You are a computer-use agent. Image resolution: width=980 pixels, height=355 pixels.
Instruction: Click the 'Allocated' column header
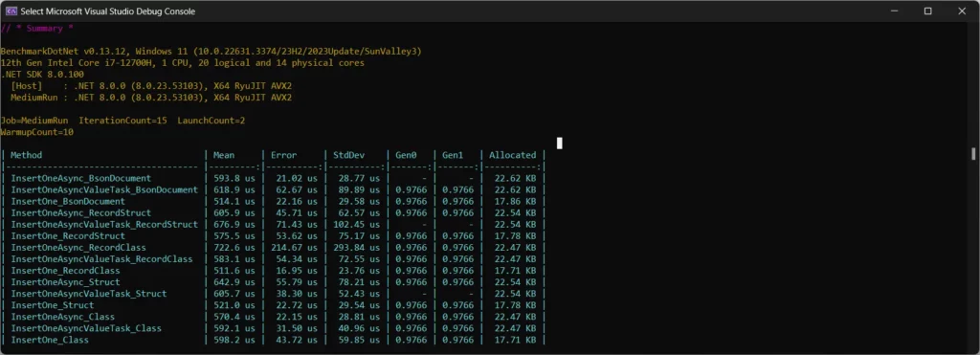point(513,155)
